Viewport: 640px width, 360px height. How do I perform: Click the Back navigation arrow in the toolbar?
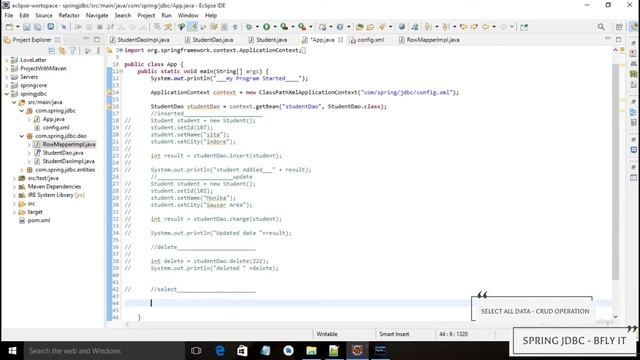[x=485, y=27]
